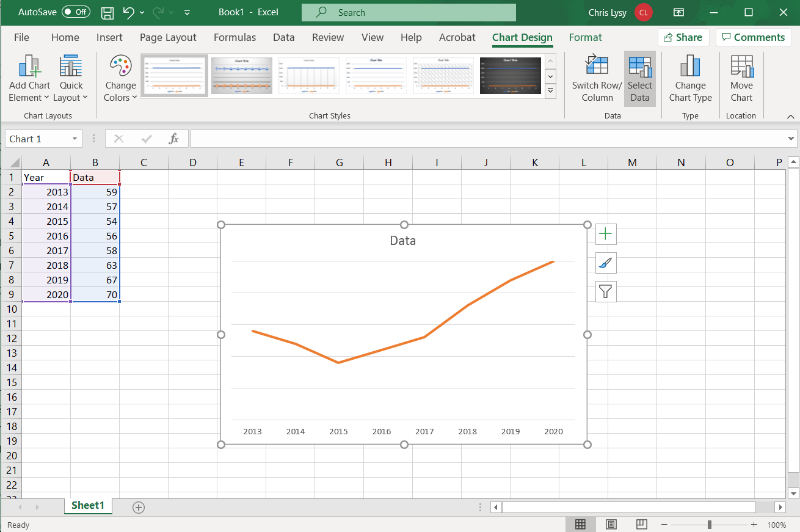Toggle the AutoSave switch
Image resolution: width=800 pixels, height=532 pixels.
click(x=76, y=12)
